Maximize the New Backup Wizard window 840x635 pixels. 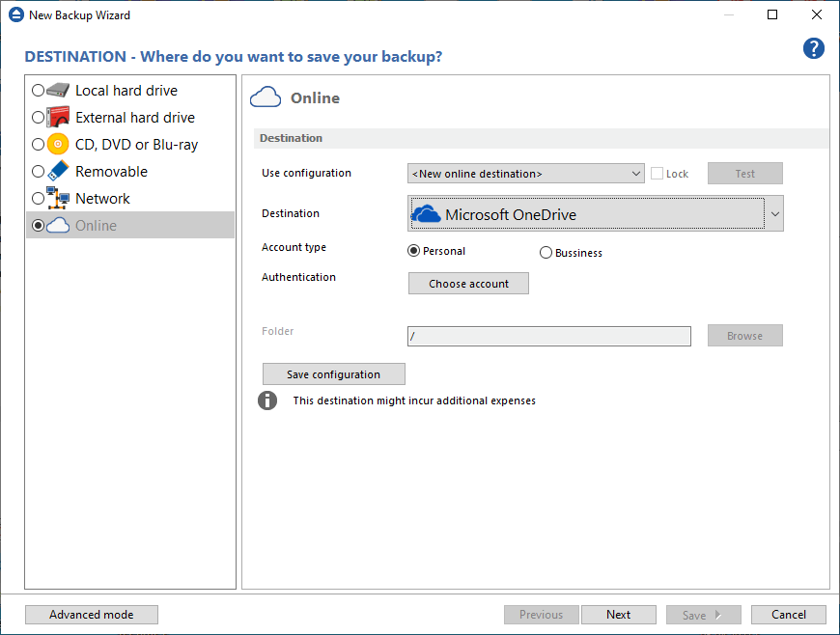point(772,14)
